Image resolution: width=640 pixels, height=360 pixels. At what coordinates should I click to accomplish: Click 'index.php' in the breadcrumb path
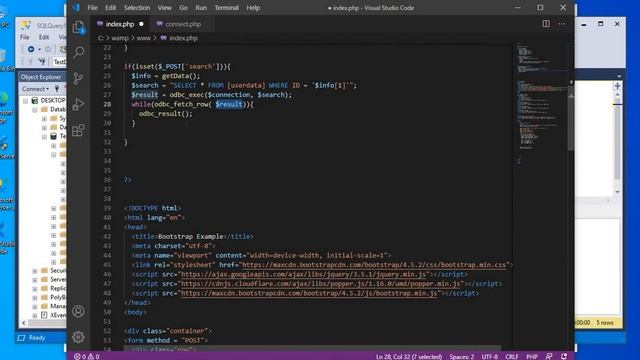coord(183,38)
